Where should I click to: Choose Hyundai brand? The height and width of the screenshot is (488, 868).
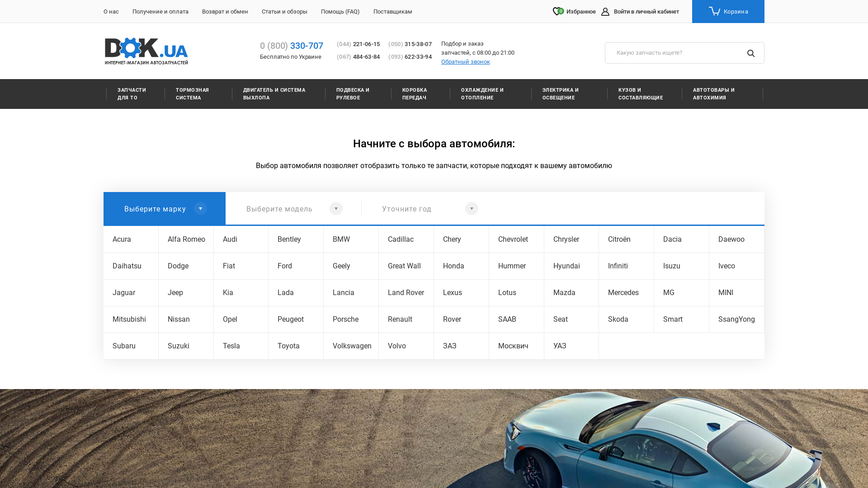point(571,266)
